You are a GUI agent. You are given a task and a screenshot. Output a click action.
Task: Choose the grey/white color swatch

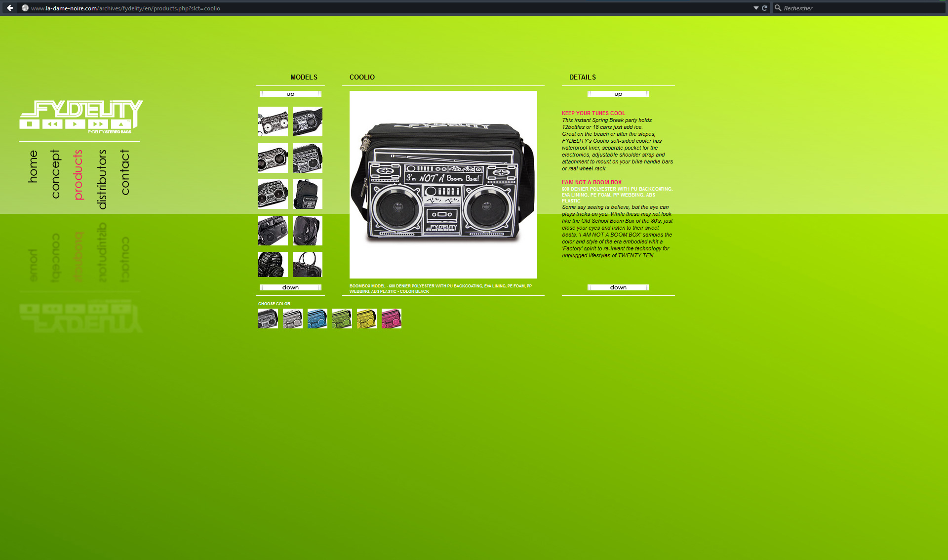point(293,319)
